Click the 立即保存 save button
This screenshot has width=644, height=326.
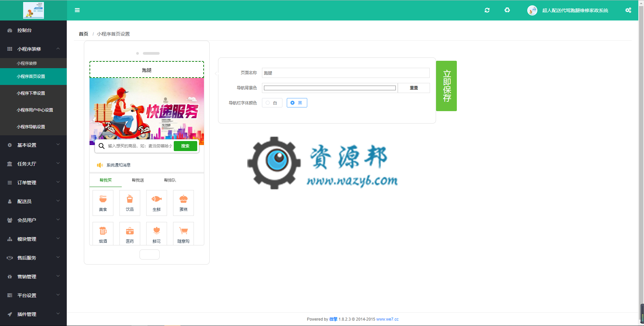[x=446, y=86]
